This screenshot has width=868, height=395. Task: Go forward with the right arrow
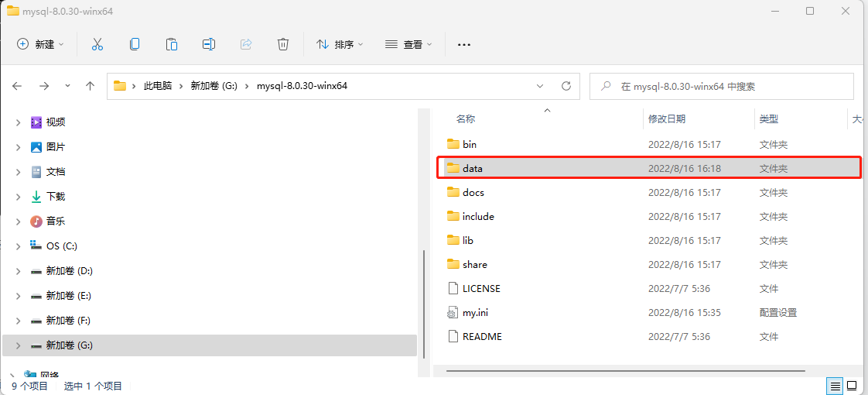[44, 86]
